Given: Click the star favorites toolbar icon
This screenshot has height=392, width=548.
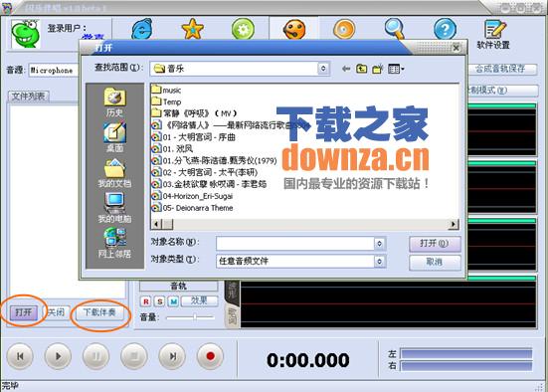Looking at the screenshot, I should (193, 29).
